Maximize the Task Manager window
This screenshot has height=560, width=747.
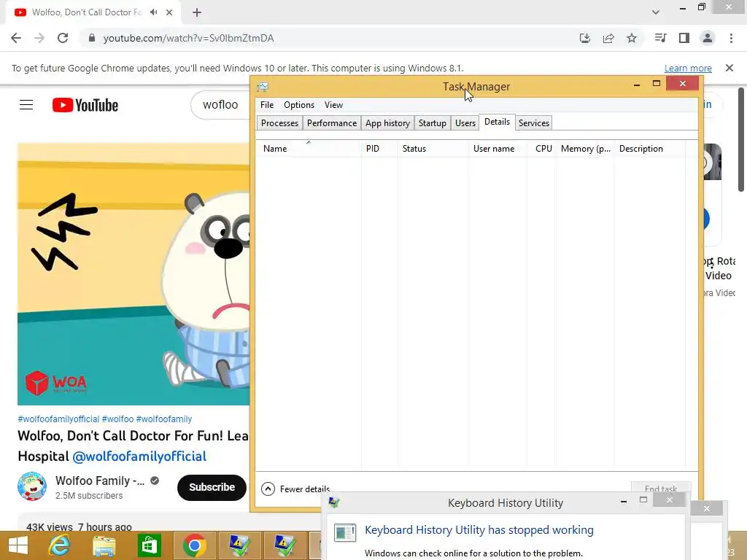point(656,84)
